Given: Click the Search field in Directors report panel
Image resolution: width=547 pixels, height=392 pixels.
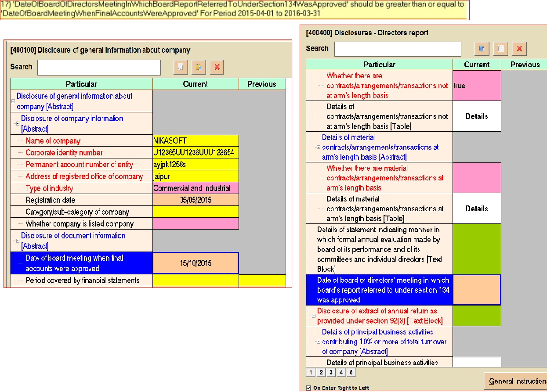Looking at the screenshot, I should click(397, 49).
